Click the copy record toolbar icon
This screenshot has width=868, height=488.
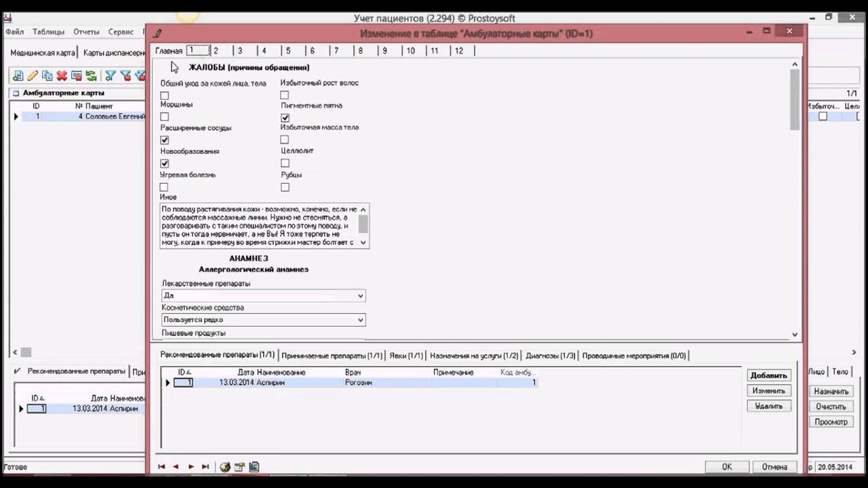pyautogui.click(x=47, y=76)
